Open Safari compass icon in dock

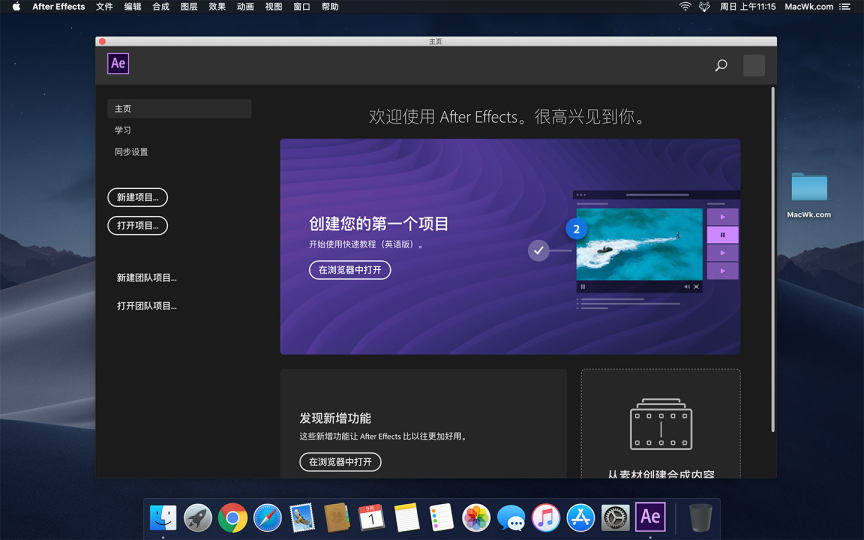pos(267,517)
